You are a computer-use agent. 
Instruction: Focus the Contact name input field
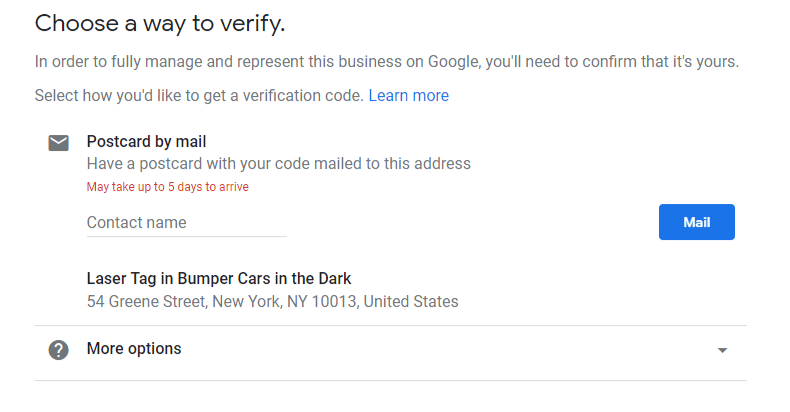tap(186, 223)
